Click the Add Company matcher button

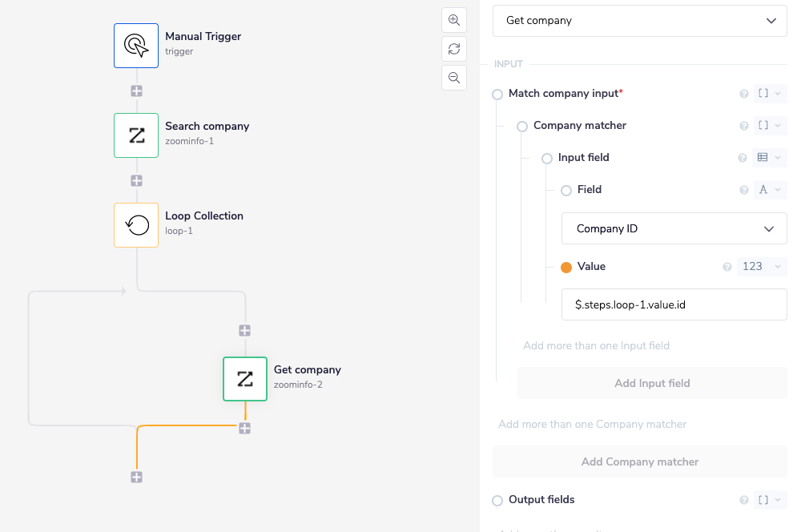click(639, 461)
